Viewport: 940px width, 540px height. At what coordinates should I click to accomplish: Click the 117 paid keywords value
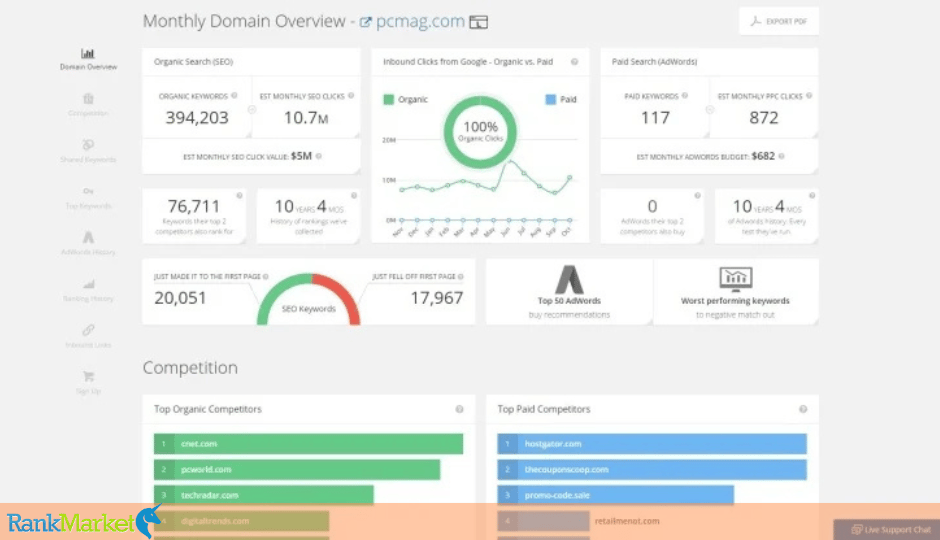[x=655, y=118]
